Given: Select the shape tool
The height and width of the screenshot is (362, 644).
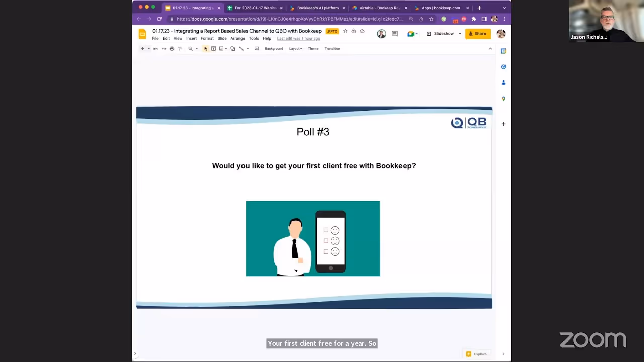Looking at the screenshot, I should (x=233, y=49).
